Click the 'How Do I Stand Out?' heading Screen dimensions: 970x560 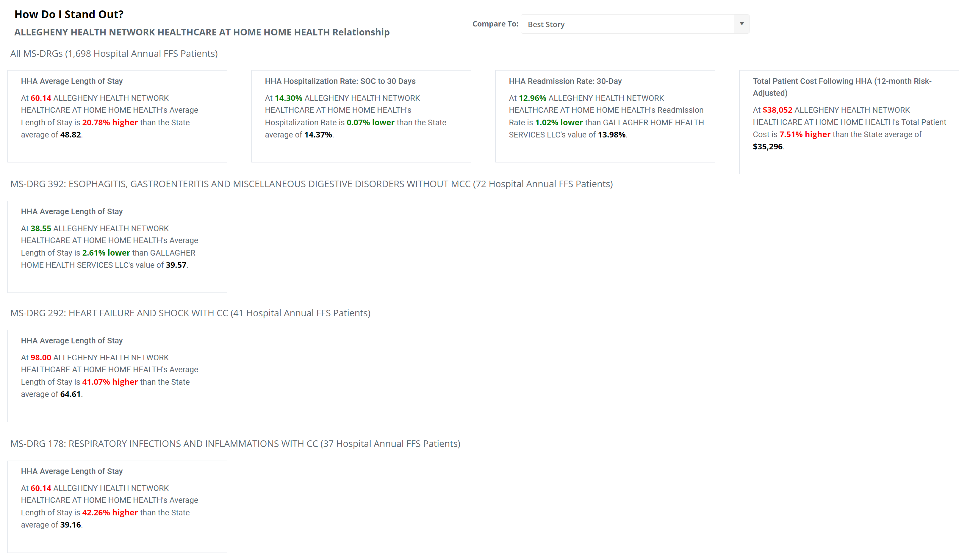[69, 14]
